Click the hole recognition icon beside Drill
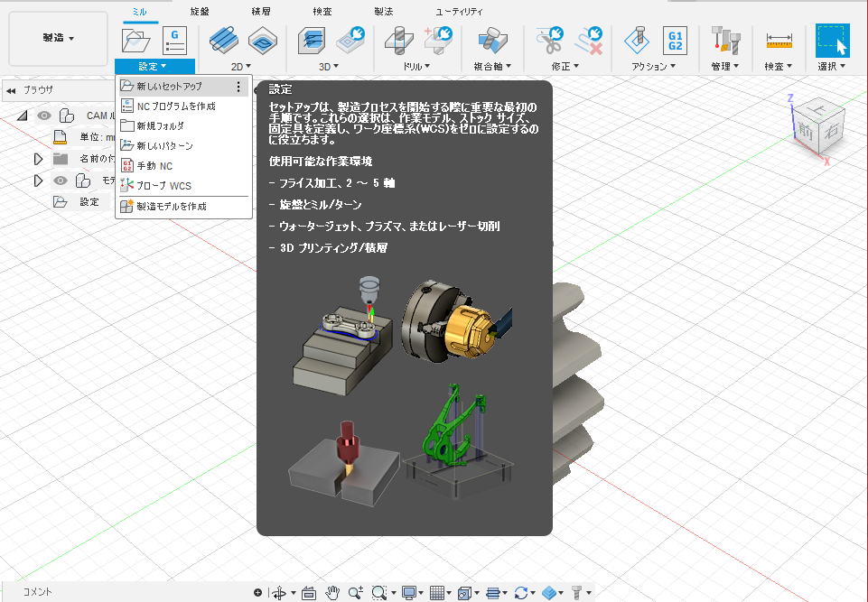 tap(438, 41)
